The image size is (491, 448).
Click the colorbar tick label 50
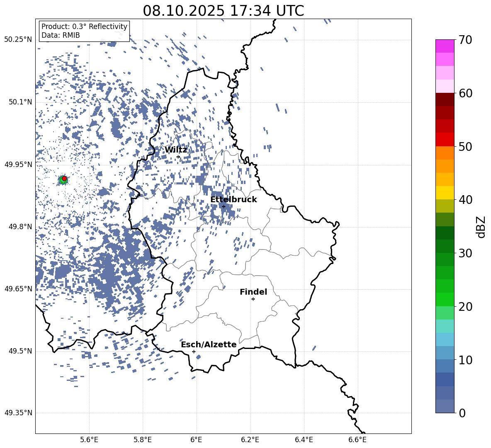(466, 147)
